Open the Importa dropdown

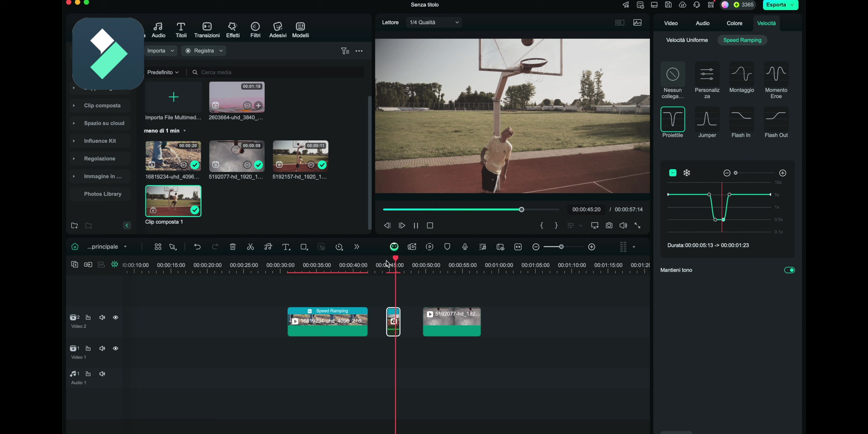(160, 51)
